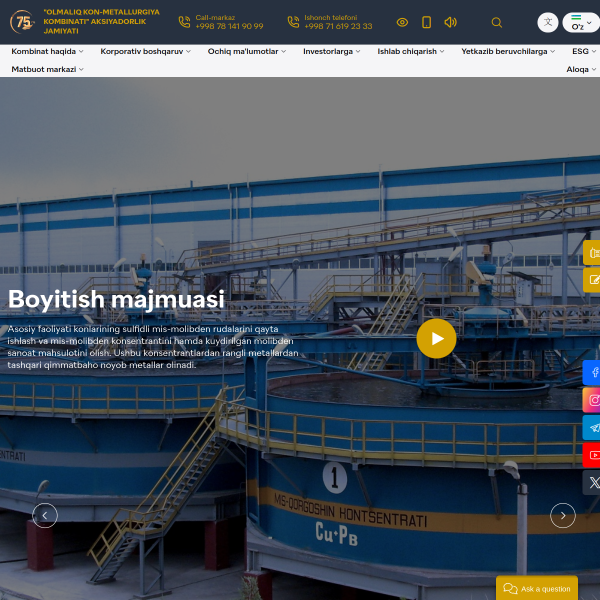Image resolution: width=600 pixels, height=600 pixels.
Task: Open the site search magnifier
Action: pos(497,23)
